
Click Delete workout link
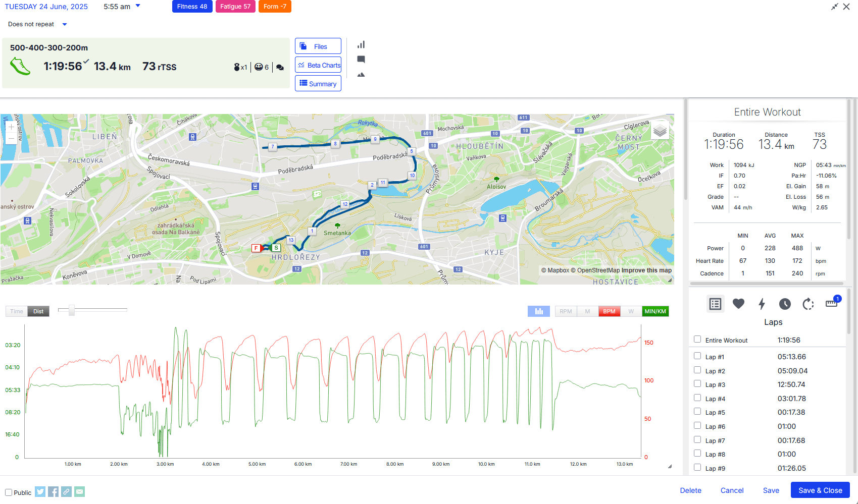tap(690, 490)
